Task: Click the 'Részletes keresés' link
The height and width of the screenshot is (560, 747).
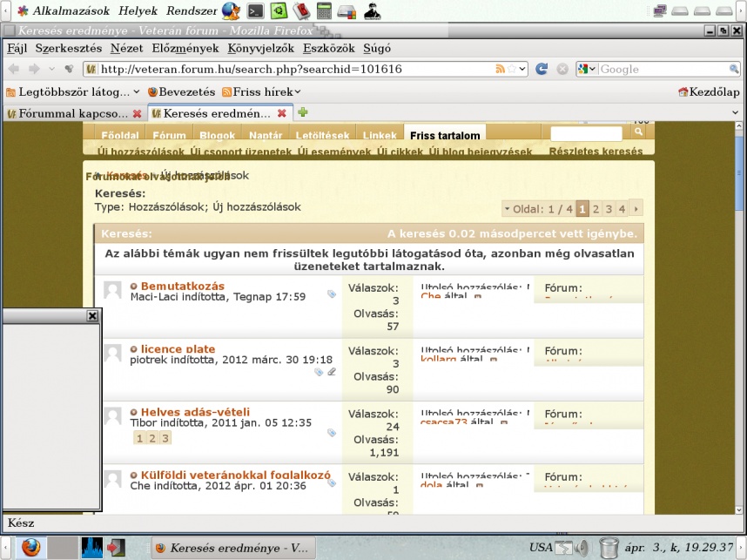Action: pyautogui.click(x=596, y=152)
